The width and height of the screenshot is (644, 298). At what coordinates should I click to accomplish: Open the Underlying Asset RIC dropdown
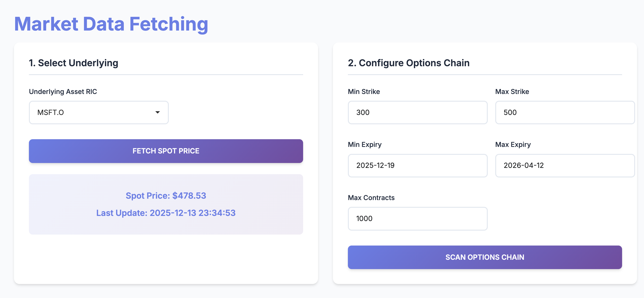[99, 112]
